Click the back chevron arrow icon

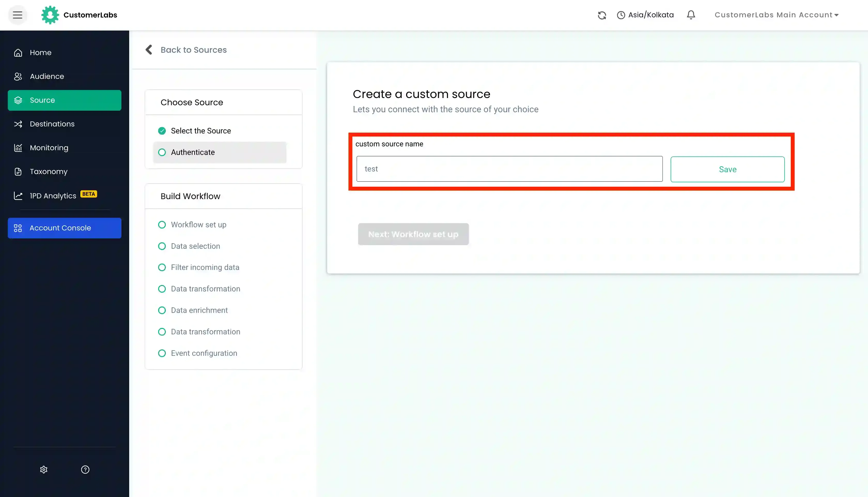point(149,50)
